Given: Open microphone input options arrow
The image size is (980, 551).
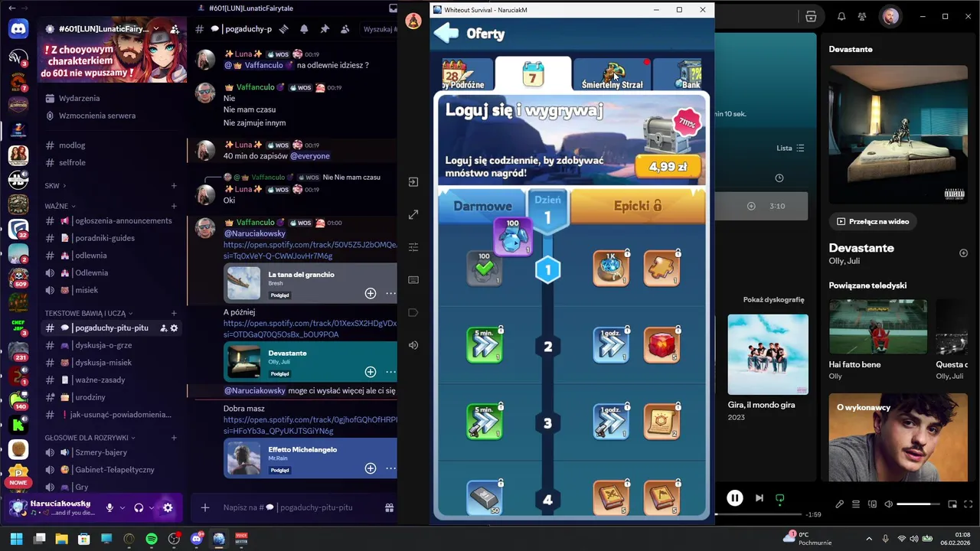Looking at the screenshot, I should coord(122,507).
